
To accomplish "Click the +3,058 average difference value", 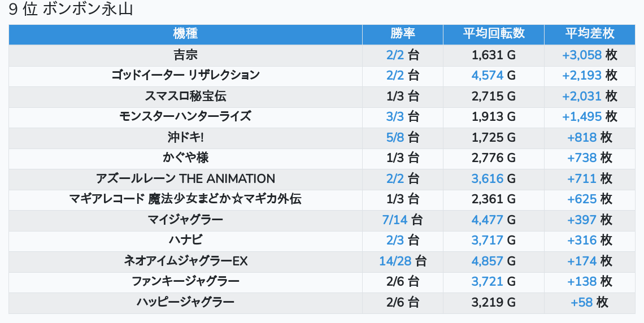I will [581, 55].
